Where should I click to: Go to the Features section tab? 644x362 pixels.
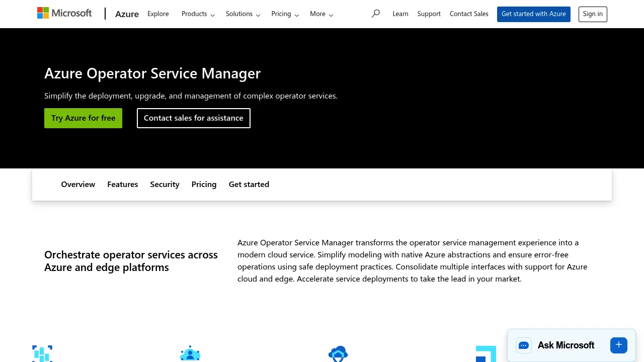(123, 185)
